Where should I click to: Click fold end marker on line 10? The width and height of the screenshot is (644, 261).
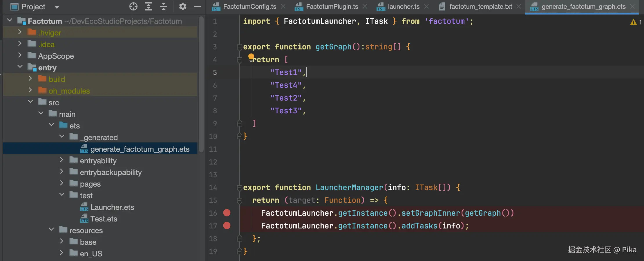(240, 136)
